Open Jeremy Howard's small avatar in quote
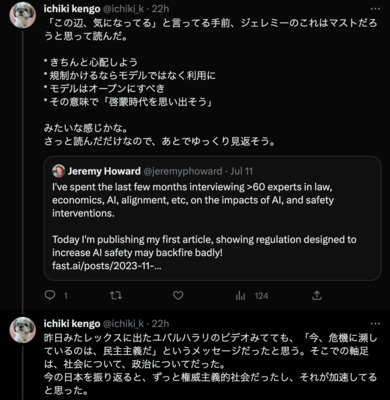390x400 pixels. pos(59,171)
